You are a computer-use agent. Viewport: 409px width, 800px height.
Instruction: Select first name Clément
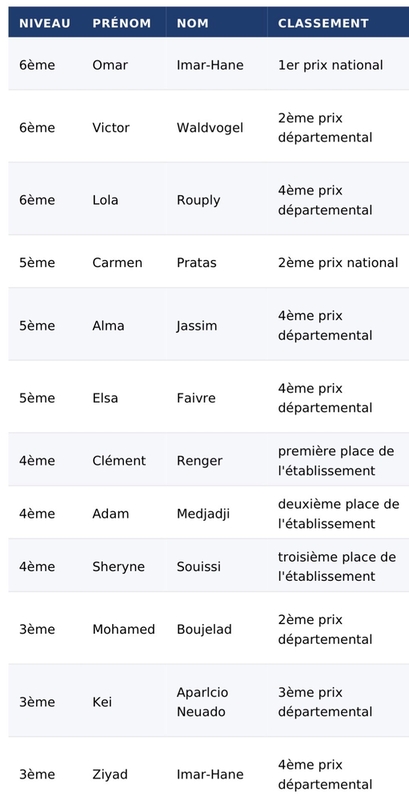point(119,461)
